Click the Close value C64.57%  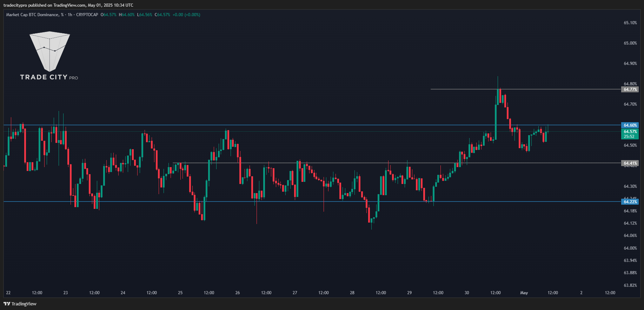[x=162, y=15]
